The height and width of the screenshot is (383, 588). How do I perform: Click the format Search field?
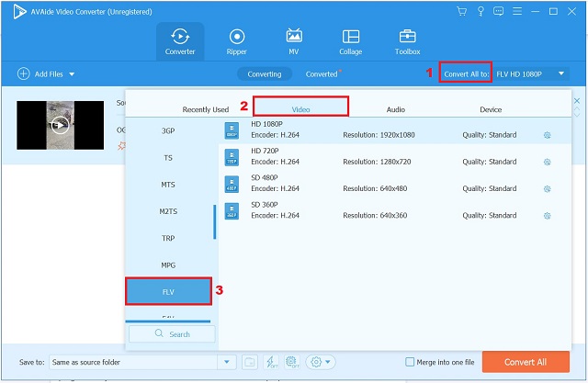(171, 334)
